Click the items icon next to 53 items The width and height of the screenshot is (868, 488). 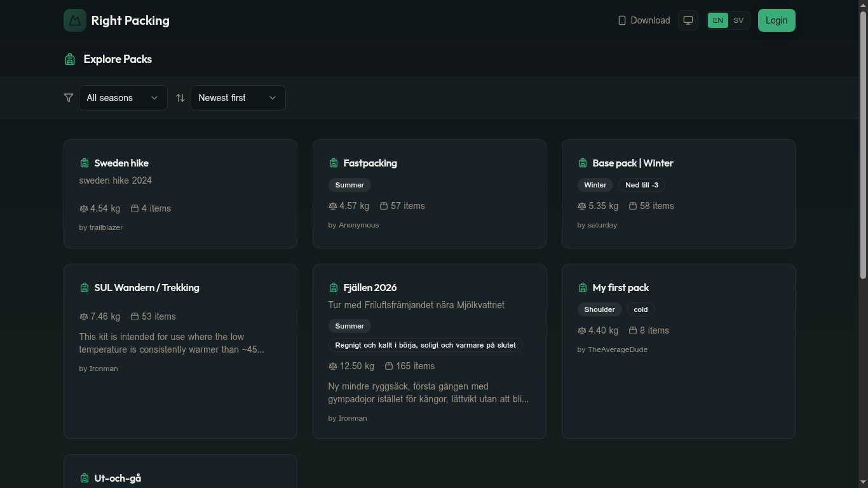click(x=135, y=316)
